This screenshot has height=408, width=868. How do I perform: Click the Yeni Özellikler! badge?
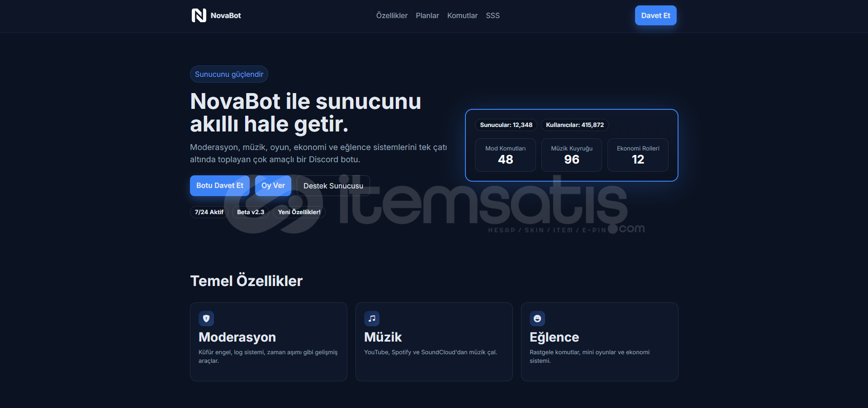point(299,212)
